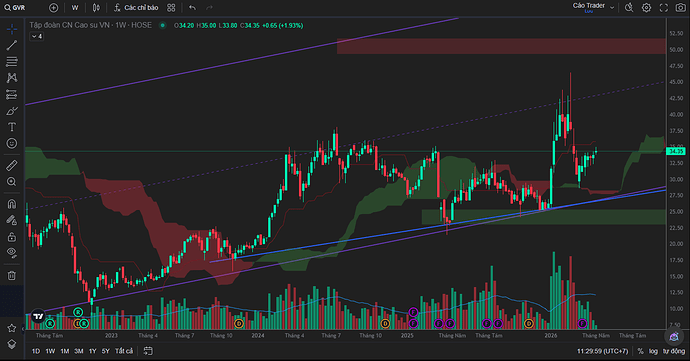The image size is (690, 361).
Task: Open the bottom-right chart corner icon
Action: click(674, 337)
